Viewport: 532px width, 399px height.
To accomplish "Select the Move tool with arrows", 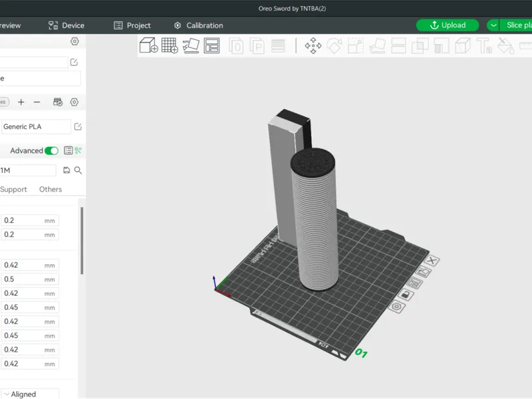I will pyautogui.click(x=313, y=46).
